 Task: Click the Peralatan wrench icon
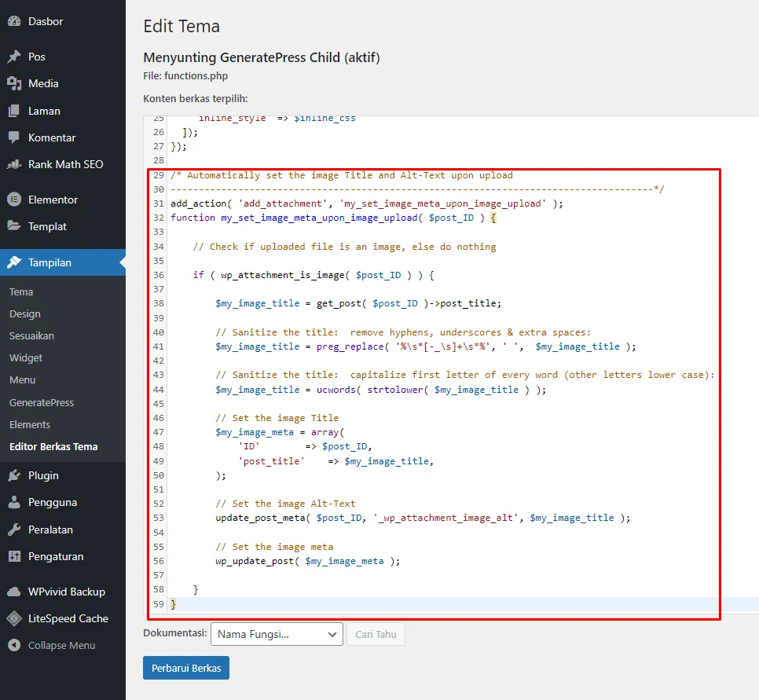click(14, 530)
